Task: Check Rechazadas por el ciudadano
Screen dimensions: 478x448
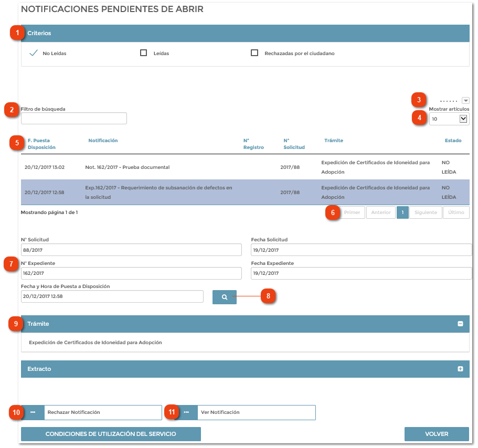Action: (255, 52)
